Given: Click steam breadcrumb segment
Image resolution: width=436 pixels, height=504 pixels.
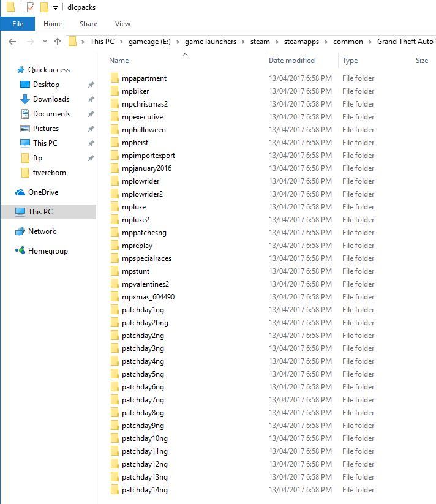Looking at the screenshot, I should pos(260,42).
